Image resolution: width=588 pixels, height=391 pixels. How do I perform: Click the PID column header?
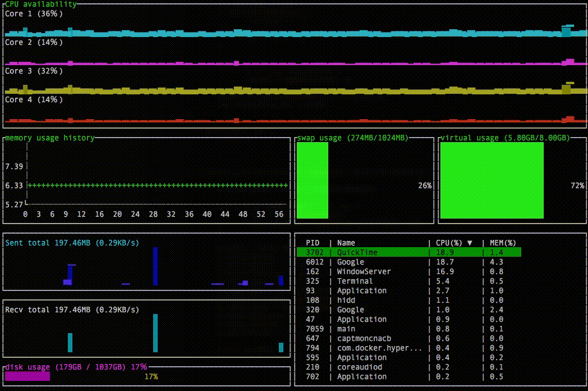tap(313, 243)
